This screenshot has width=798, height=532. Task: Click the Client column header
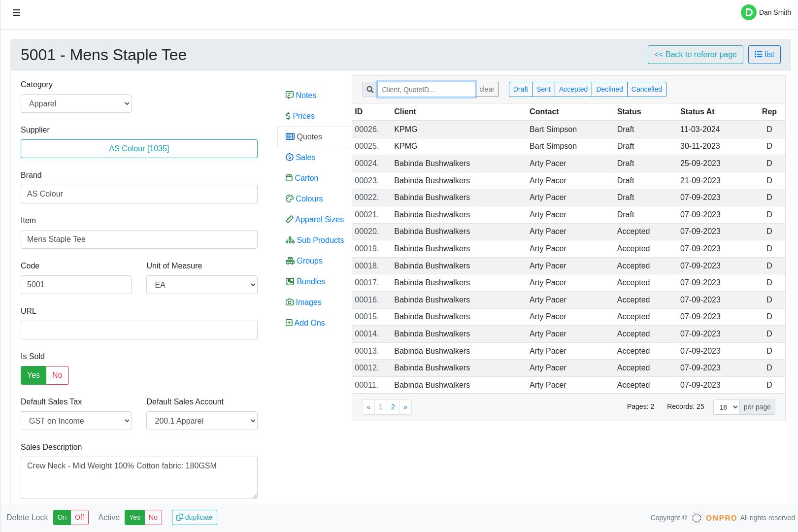(x=405, y=112)
